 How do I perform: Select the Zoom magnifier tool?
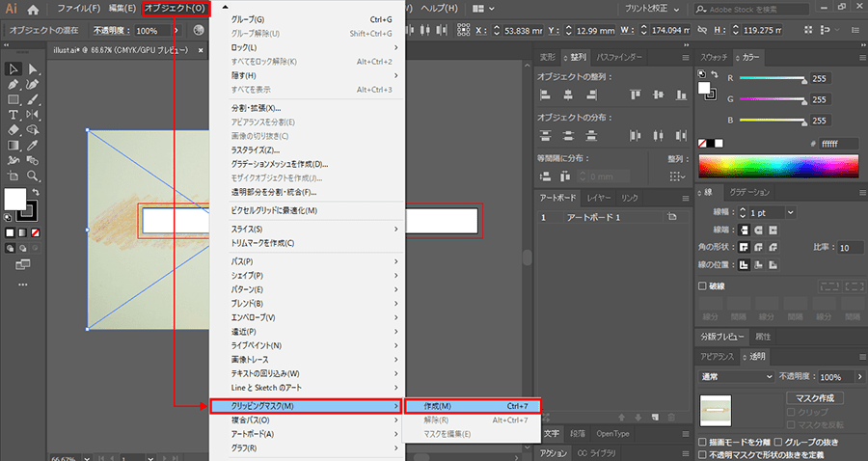point(34,176)
